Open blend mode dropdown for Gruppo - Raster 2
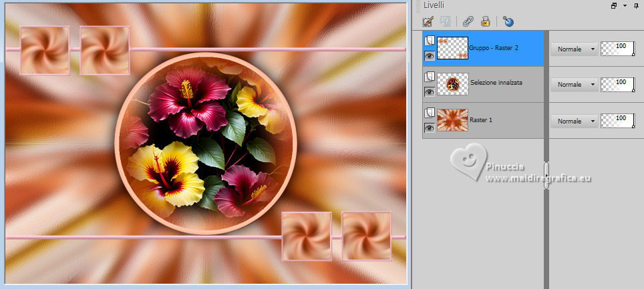 [x=574, y=49]
